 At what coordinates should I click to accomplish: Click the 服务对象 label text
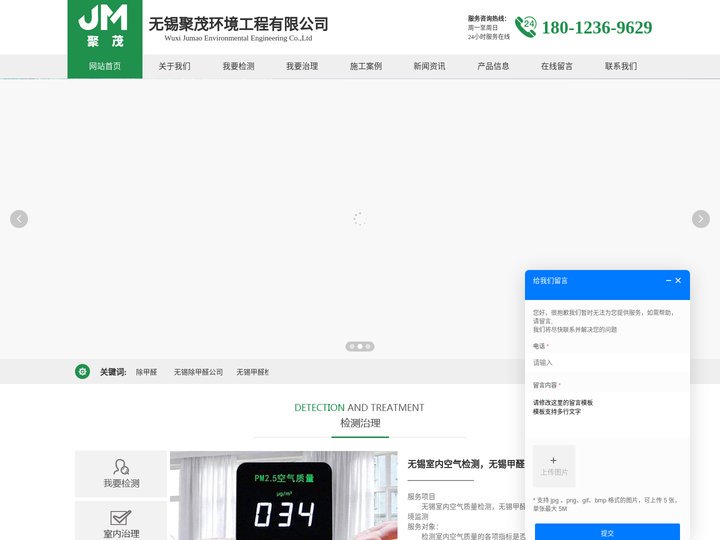(423, 526)
